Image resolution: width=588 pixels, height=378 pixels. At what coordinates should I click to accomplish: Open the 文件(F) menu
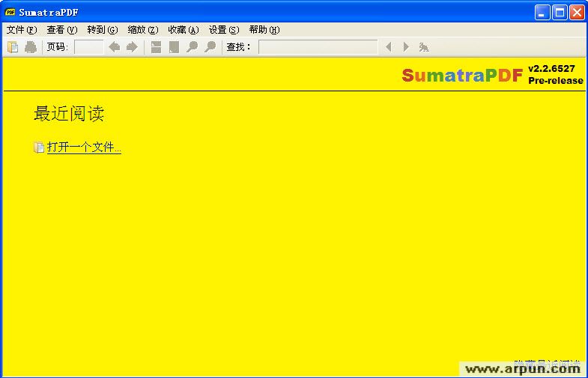point(22,30)
